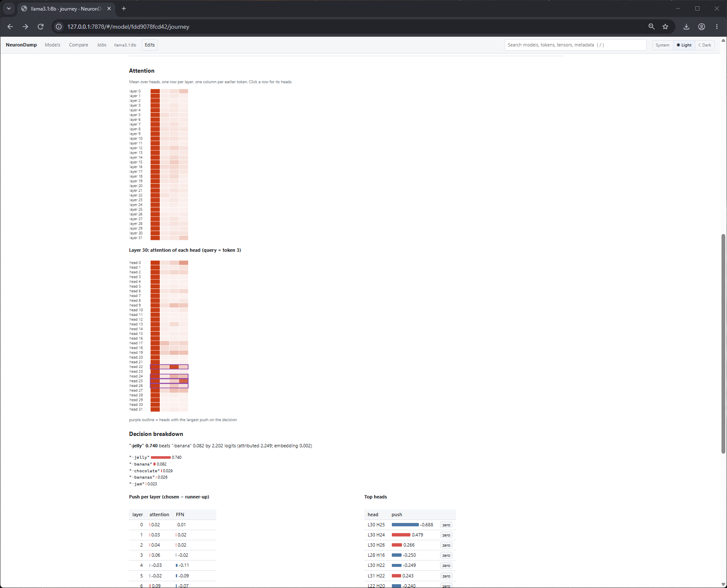The width and height of the screenshot is (727, 588).
Task: Close the llama3.1:8b journey tab
Action: pyautogui.click(x=109, y=8)
